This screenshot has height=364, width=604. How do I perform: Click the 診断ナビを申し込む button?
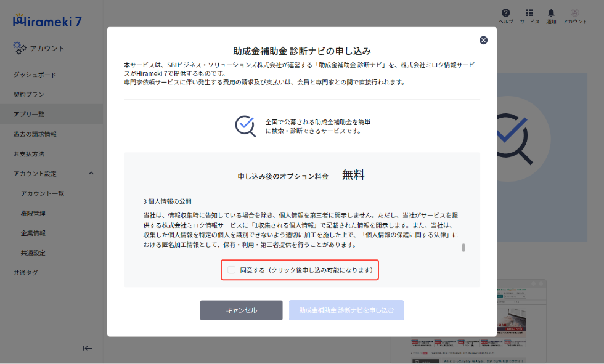click(346, 310)
